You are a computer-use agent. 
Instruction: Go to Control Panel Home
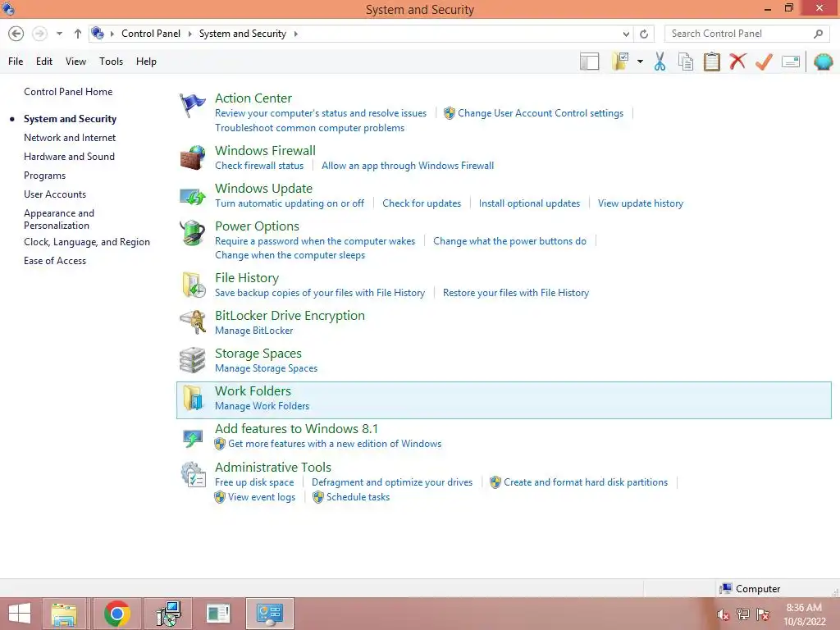click(x=68, y=92)
